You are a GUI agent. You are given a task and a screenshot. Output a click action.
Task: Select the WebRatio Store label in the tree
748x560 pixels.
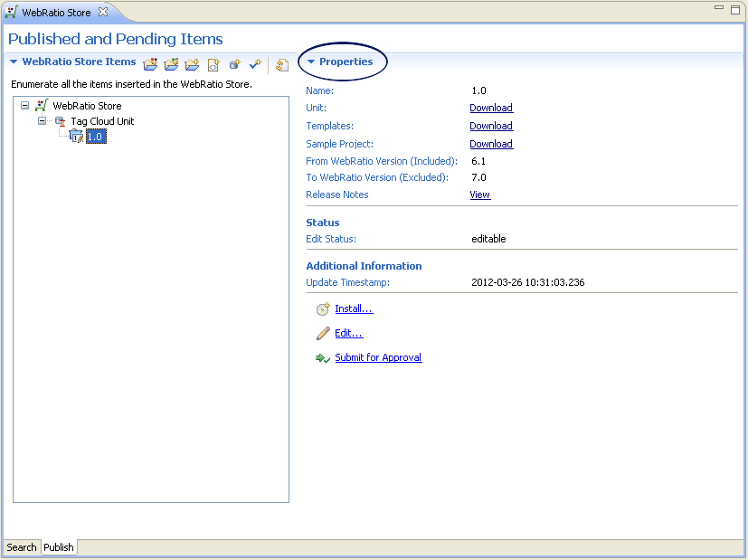87,106
